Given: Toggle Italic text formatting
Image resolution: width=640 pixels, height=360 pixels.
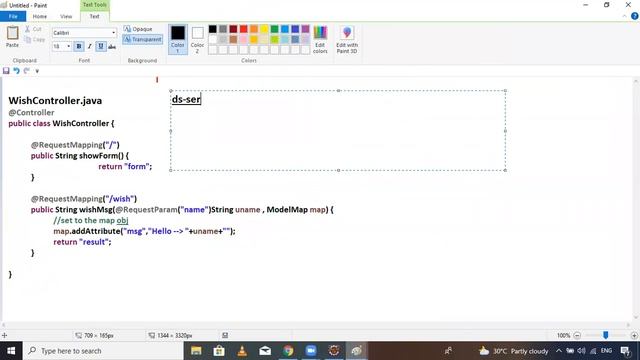Looking at the screenshot, I should [90, 47].
